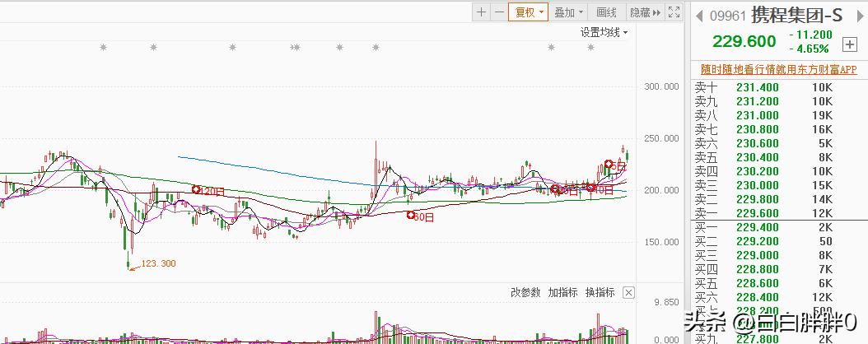Click the 5日 moving average marker
Viewport: 868px width, 344px height.
pos(615,165)
